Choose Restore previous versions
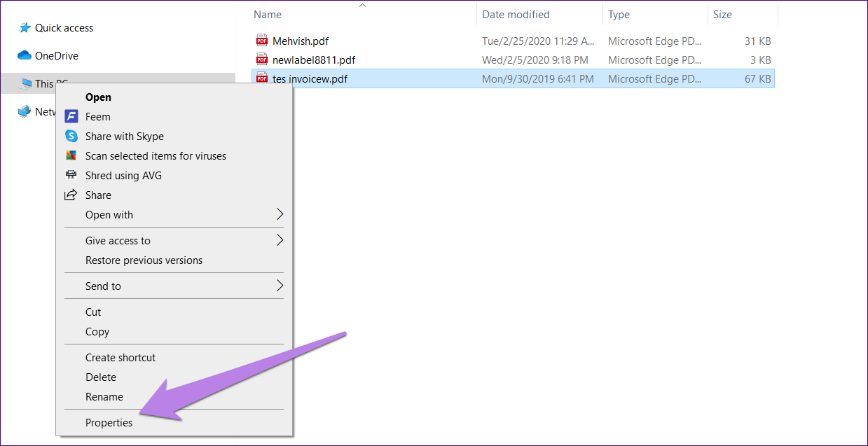868x446 pixels. click(144, 260)
